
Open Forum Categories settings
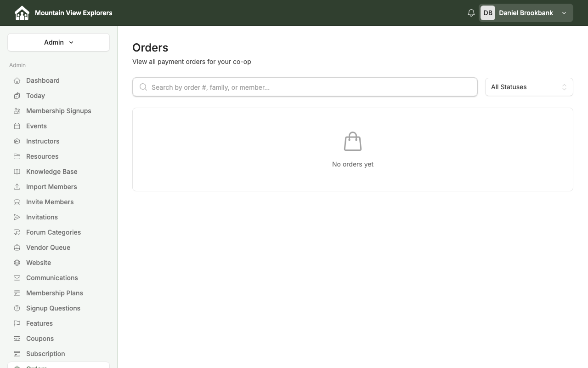tap(58, 232)
